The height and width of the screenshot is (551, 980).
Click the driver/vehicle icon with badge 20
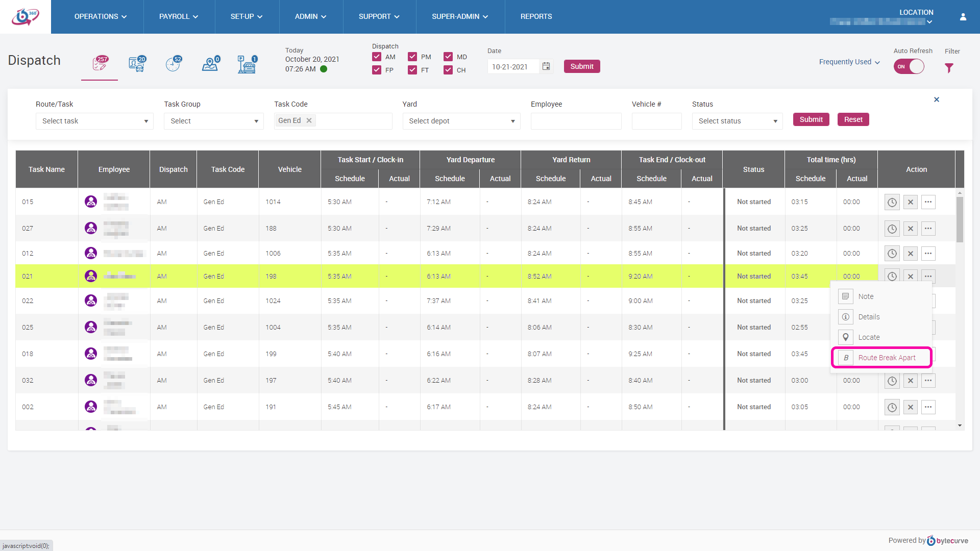tap(137, 64)
